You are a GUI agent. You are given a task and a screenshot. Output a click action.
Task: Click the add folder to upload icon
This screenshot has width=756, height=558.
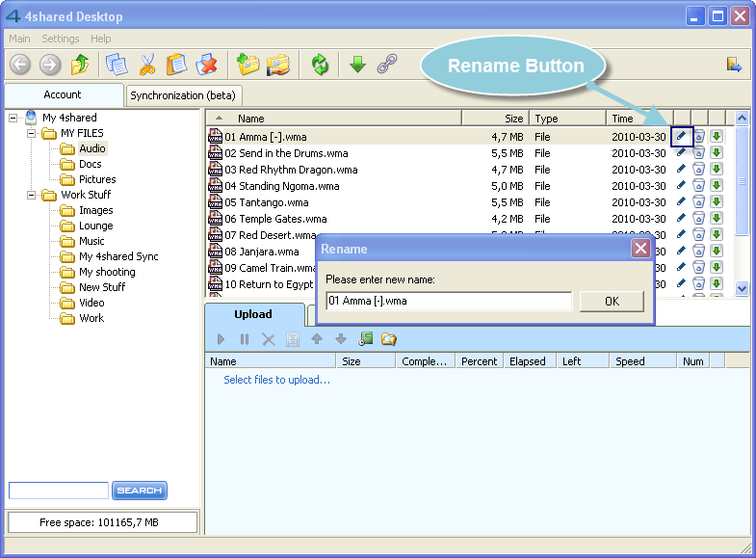coord(389,339)
